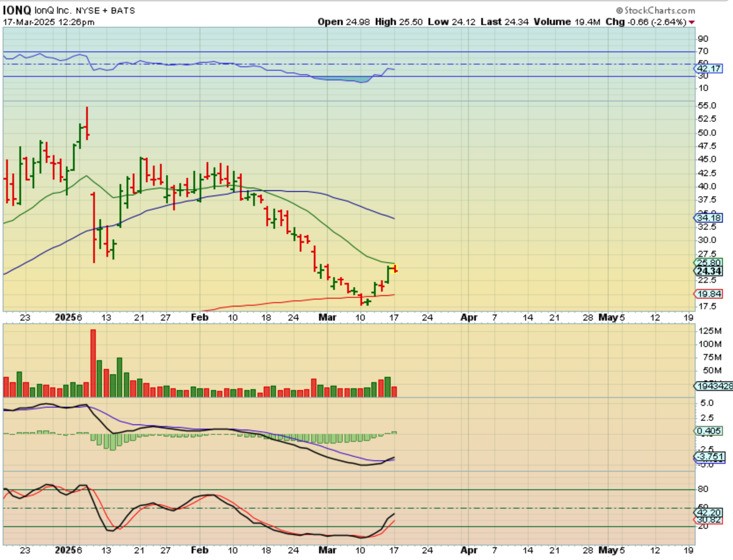Click the 42.5 price axis label

pyautogui.click(x=707, y=173)
